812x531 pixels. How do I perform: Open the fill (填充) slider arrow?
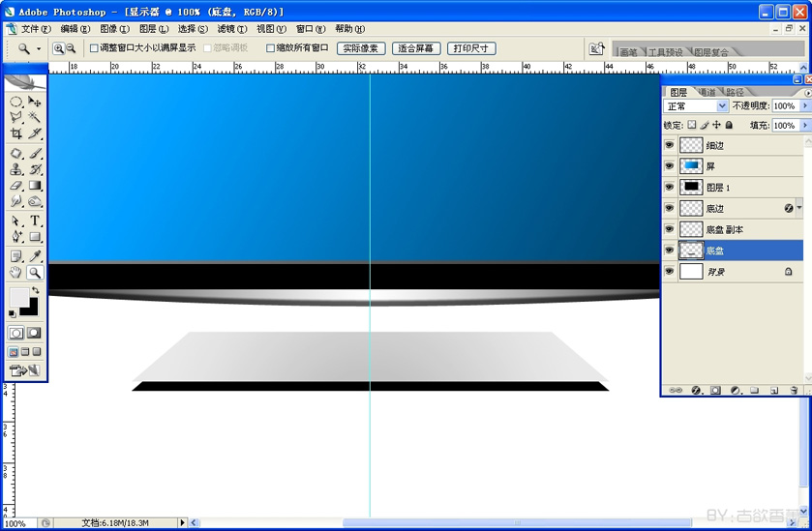805,125
